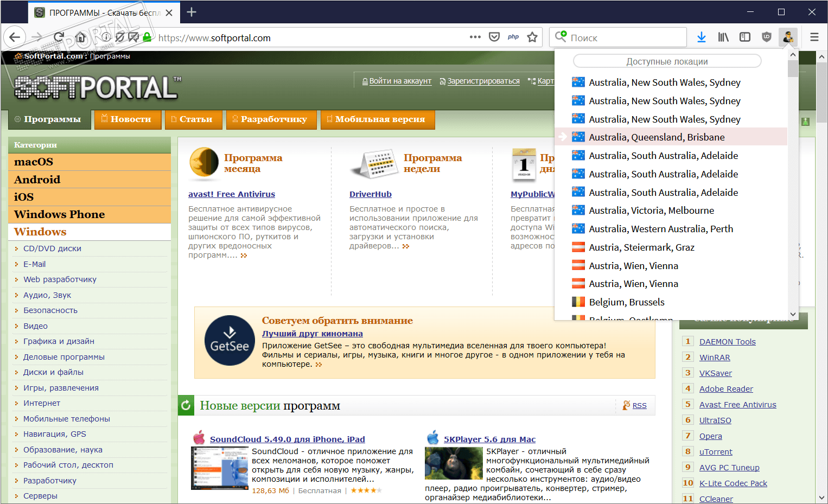Open Лучший друг киномана link

pyautogui.click(x=313, y=334)
